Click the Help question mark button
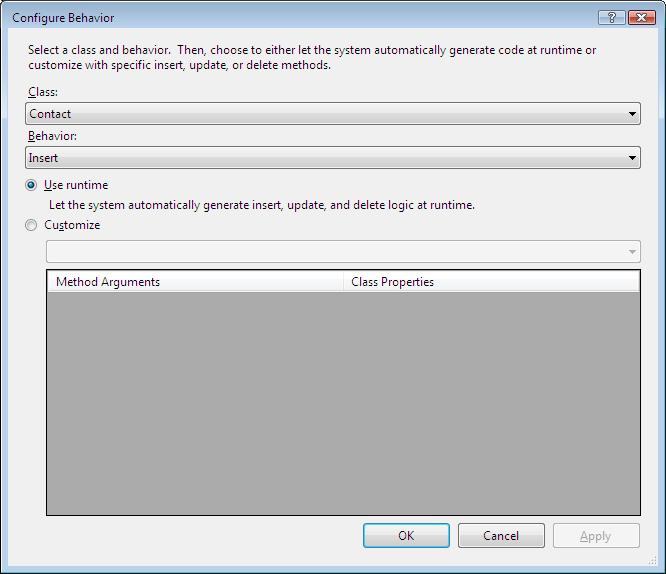Viewport: 666px width, 574px height. point(610,17)
